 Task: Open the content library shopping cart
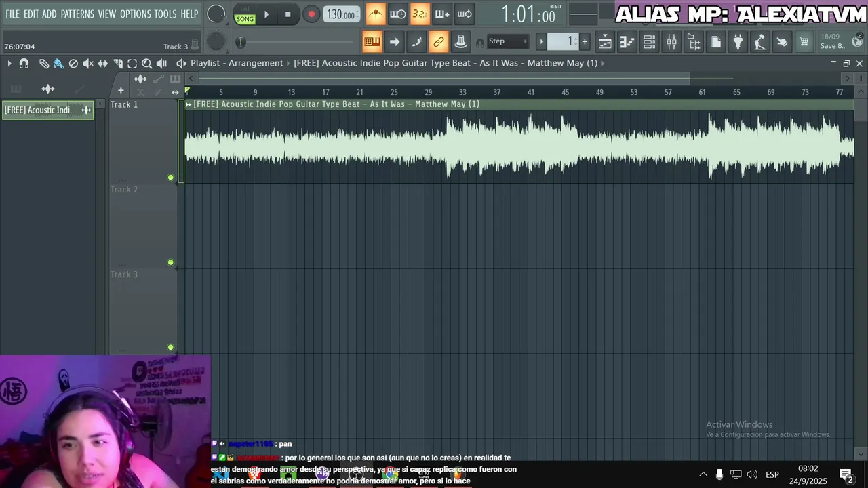click(804, 42)
